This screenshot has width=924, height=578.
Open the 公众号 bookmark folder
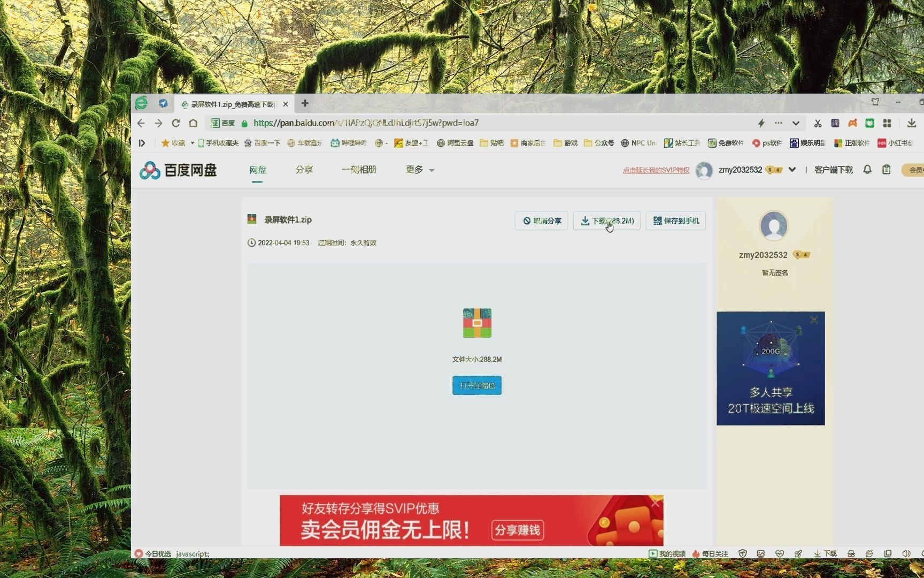pyautogui.click(x=599, y=143)
